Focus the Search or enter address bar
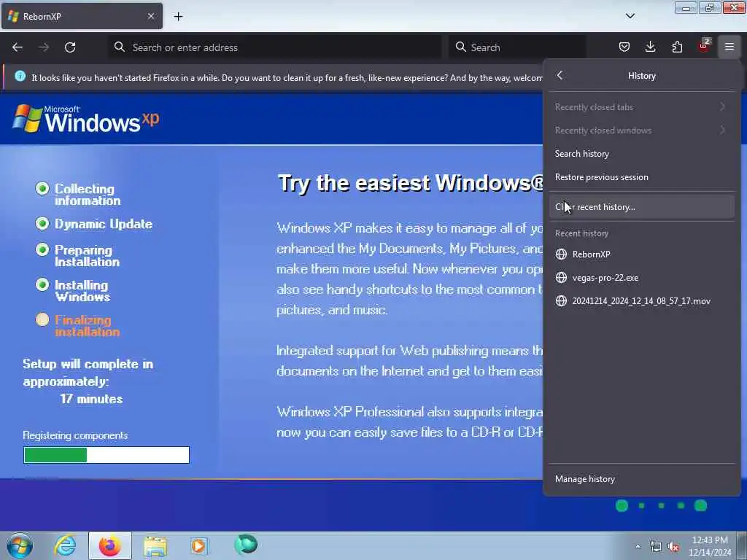Screen dimensions: 747x560 click(x=275, y=47)
